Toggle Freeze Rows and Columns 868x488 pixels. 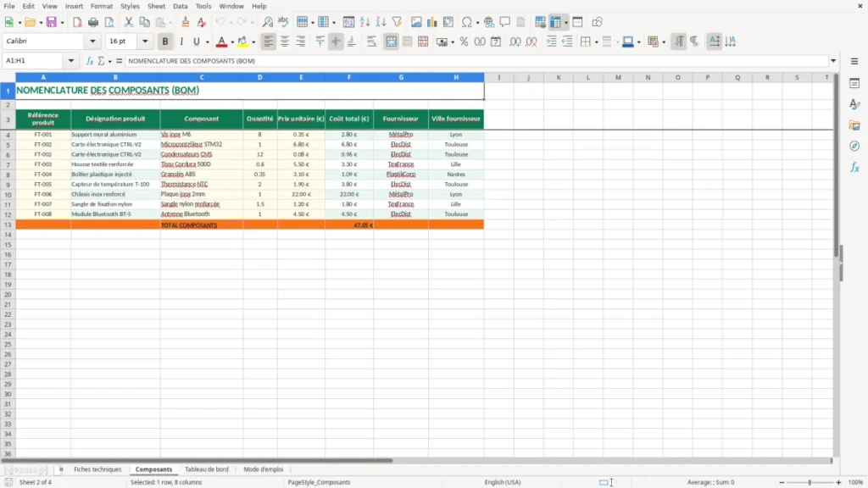tap(556, 22)
